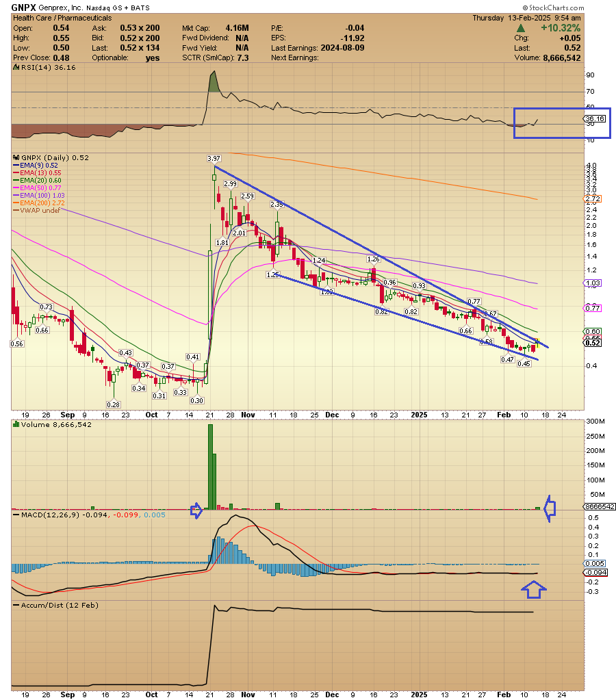Click the green 0.60 tag on price axis
Image resolution: width=616 pixels, height=700 pixels.
(593, 331)
